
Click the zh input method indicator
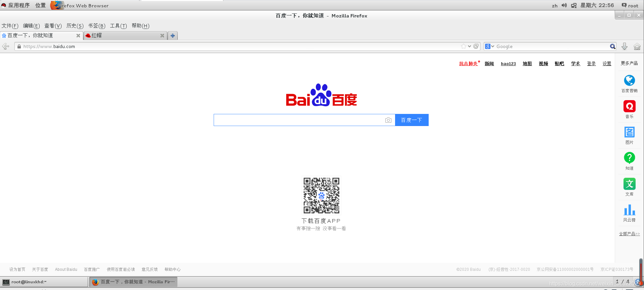pos(555,6)
